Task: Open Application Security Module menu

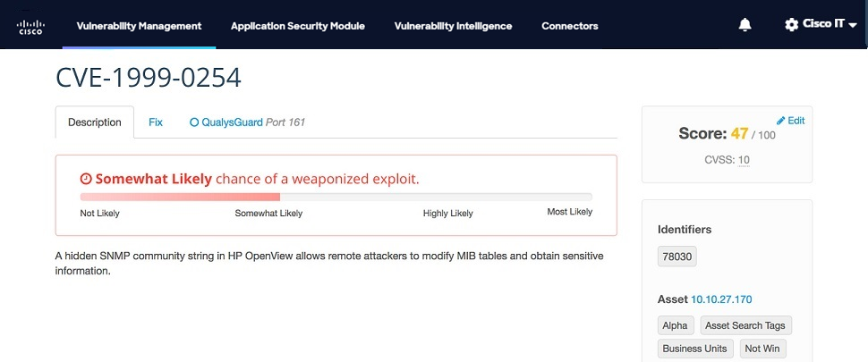Action: click(x=298, y=26)
